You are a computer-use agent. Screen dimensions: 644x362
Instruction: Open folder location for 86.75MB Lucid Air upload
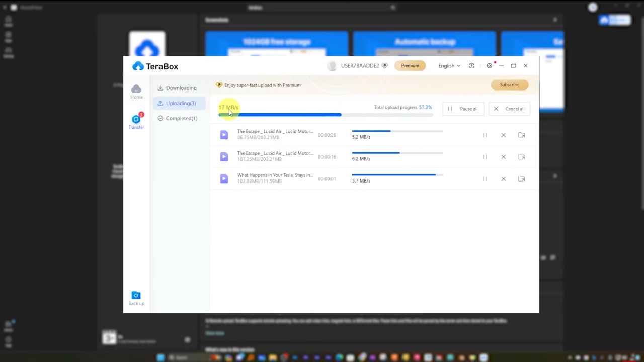521,135
